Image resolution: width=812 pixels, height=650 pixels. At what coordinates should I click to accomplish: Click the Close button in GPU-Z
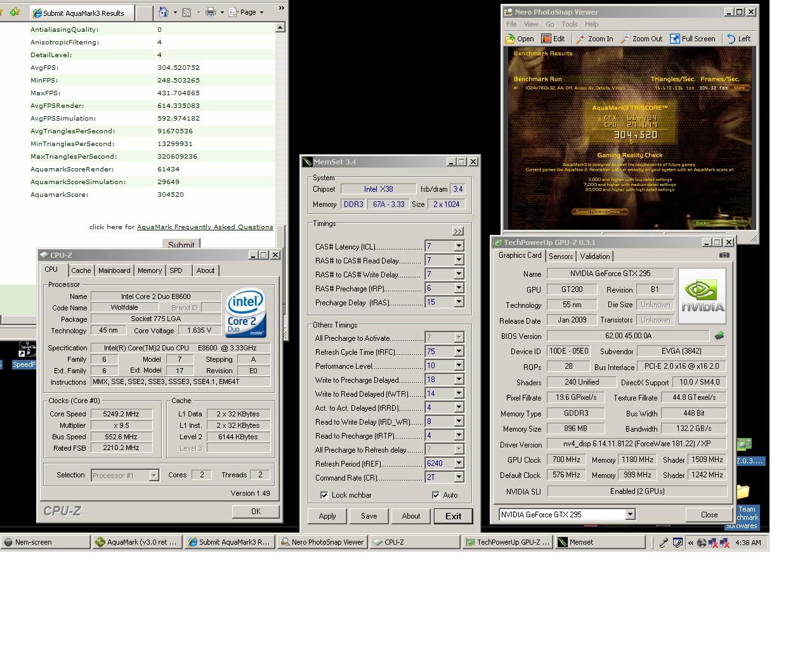pyautogui.click(x=709, y=515)
